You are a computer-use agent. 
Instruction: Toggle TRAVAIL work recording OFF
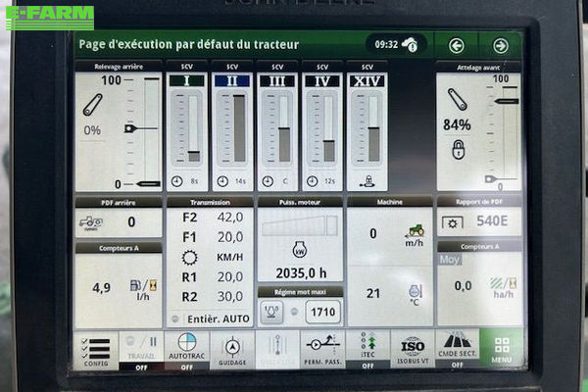(141, 352)
